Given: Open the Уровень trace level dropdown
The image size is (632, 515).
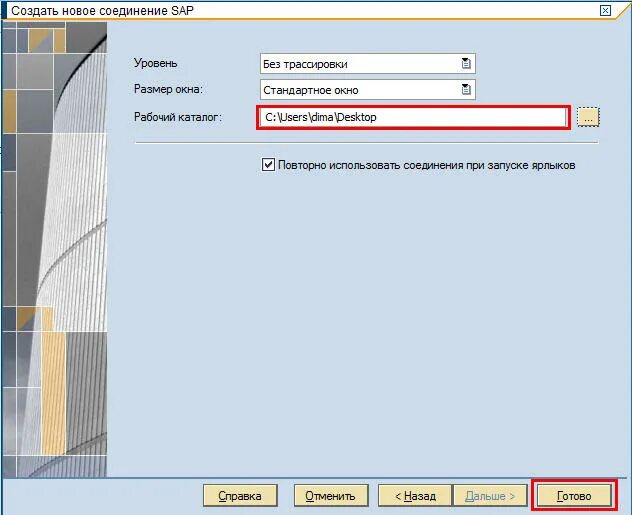Looking at the screenshot, I should (x=368, y=64).
